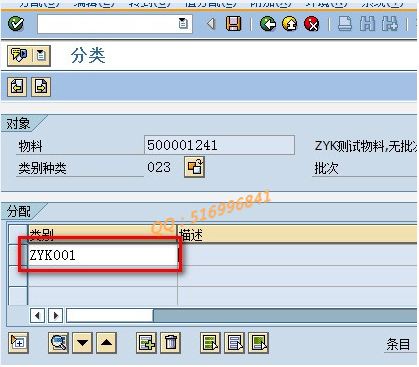Click the change class type icon beside 023

(194, 167)
